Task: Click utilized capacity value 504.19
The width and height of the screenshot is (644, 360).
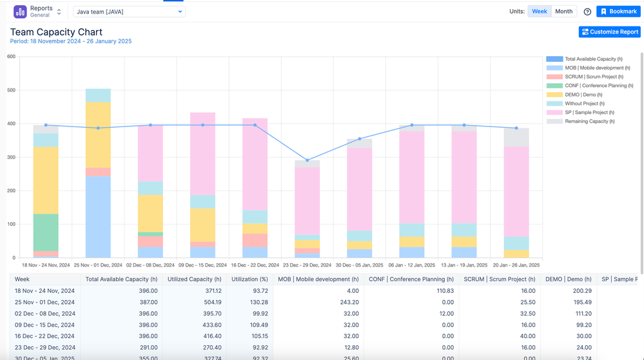Action: [213, 302]
